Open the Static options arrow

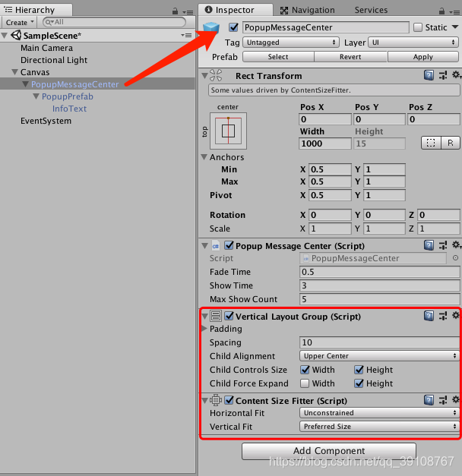[x=455, y=27]
